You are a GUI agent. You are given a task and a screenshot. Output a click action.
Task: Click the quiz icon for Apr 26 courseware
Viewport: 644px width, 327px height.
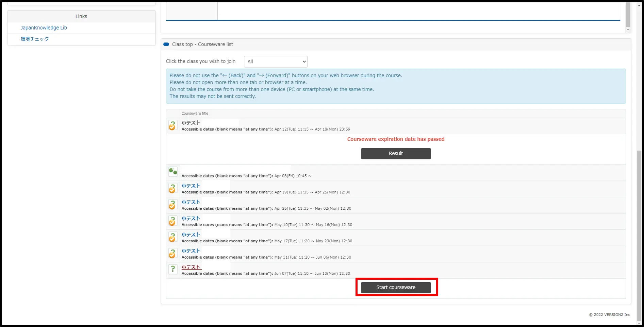coord(173,205)
